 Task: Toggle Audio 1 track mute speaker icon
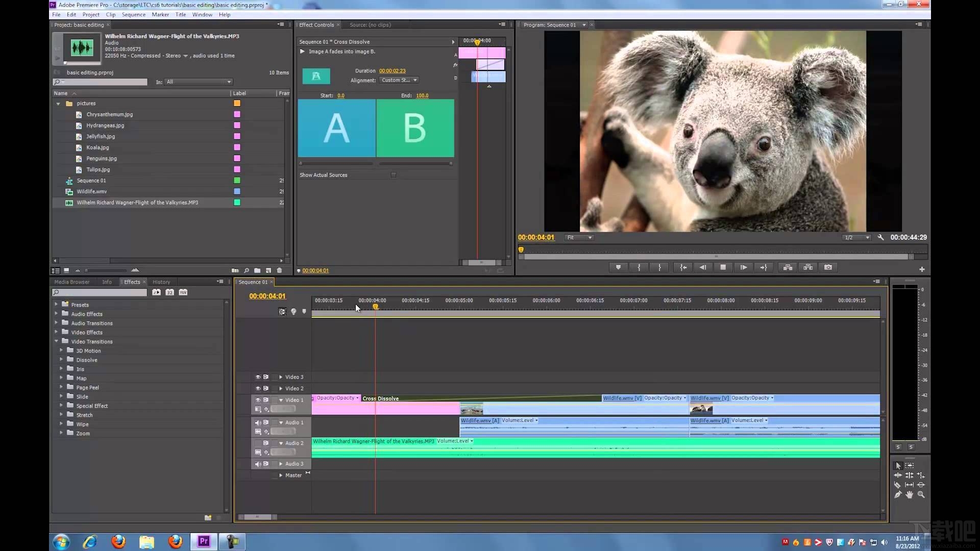pyautogui.click(x=258, y=422)
